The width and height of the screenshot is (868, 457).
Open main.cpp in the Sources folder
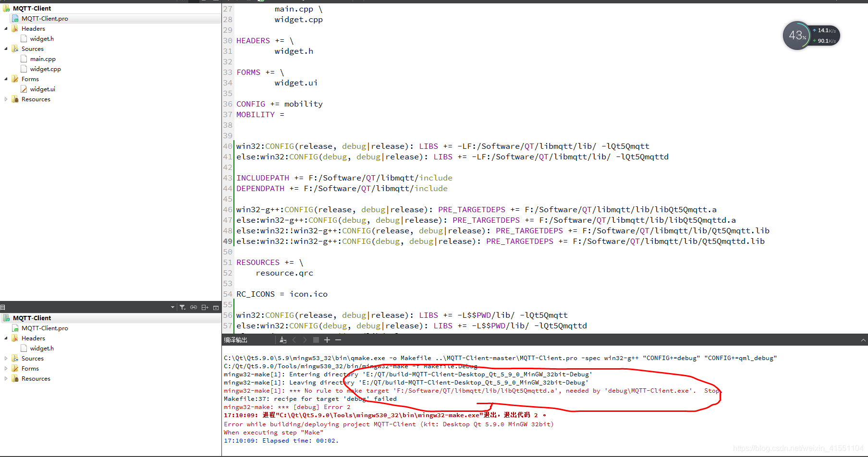43,59
